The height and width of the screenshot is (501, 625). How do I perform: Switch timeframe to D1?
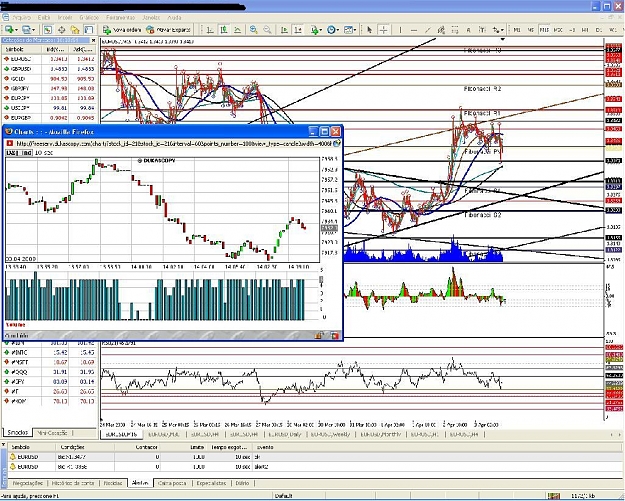point(599,30)
